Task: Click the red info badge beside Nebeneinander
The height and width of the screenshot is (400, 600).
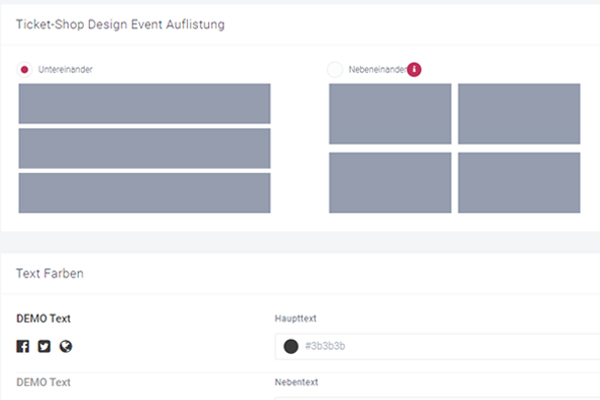Action: pyautogui.click(x=414, y=69)
